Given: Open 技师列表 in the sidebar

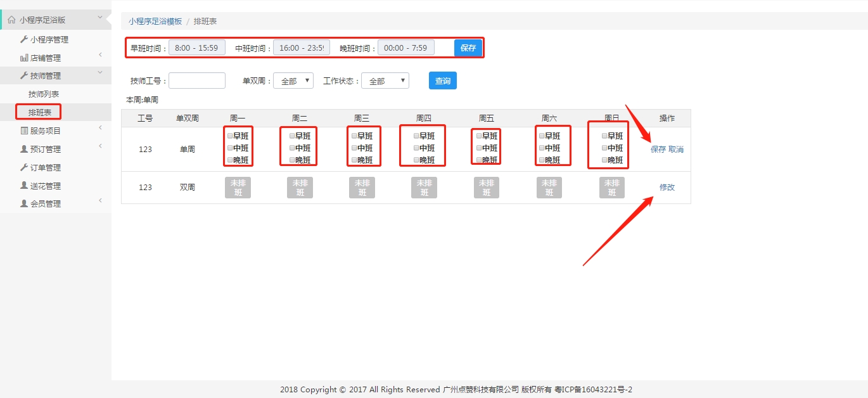Looking at the screenshot, I should (44, 94).
